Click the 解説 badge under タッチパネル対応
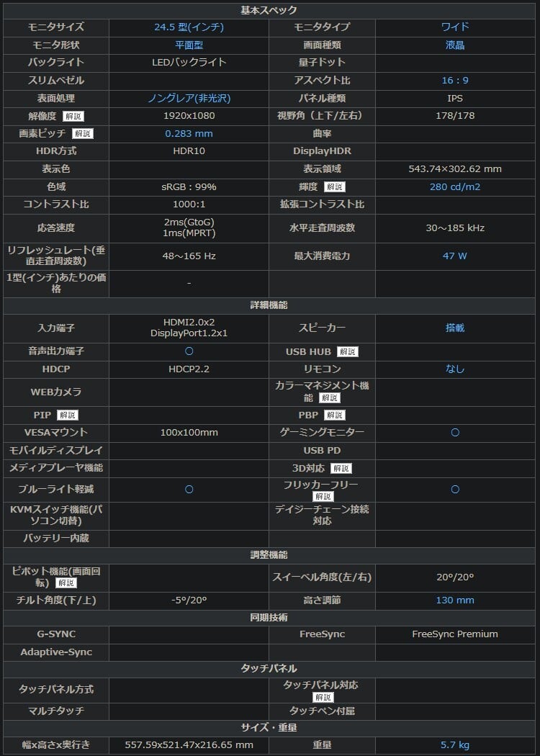This screenshot has height=756, width=540. tap(323, 697)
